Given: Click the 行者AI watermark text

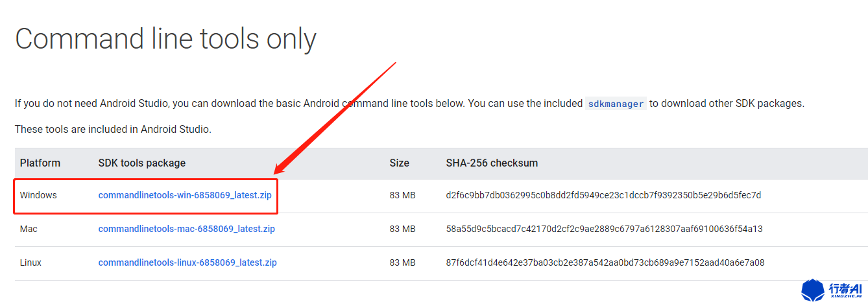Looking at the screenshot, I should point(845,290).
